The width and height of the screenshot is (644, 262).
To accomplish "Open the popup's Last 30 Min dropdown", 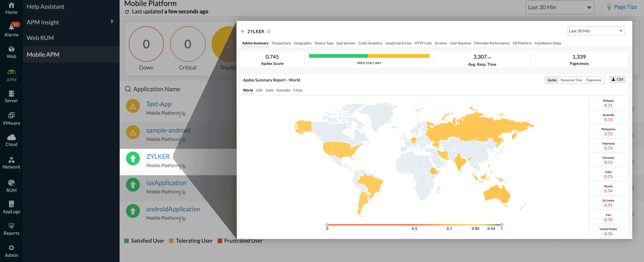I will [596, 31].
